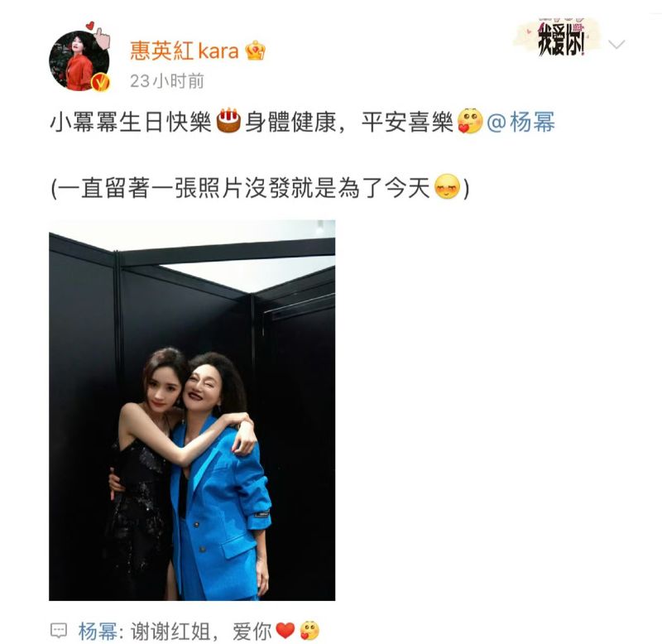Open the @杨幂 mention link

coord(521,122)
